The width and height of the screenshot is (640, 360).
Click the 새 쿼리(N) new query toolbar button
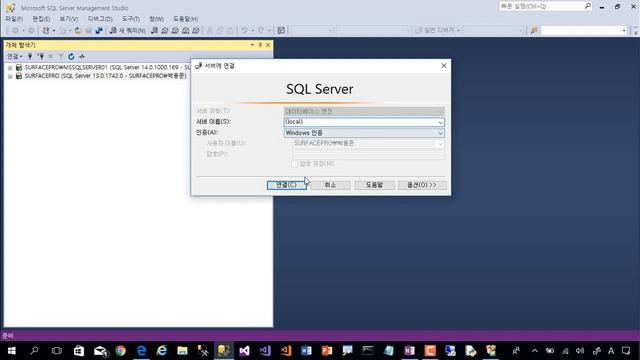click(x=127, y=31)
